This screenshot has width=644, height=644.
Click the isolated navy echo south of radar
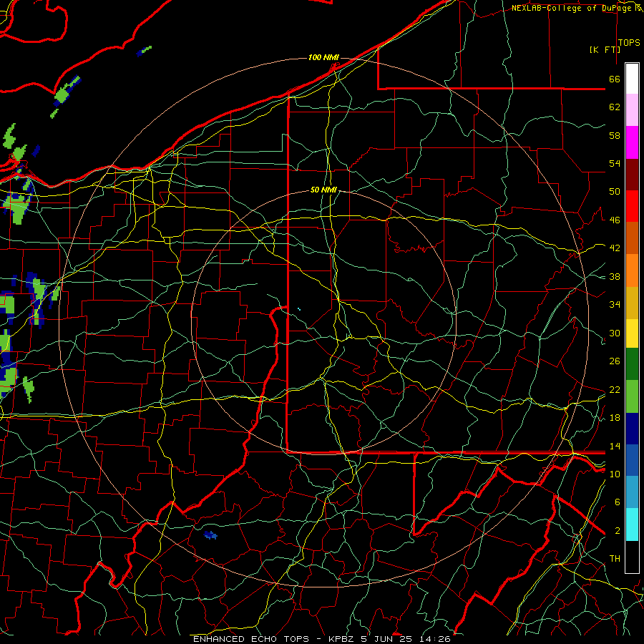[x=210, y=535]
